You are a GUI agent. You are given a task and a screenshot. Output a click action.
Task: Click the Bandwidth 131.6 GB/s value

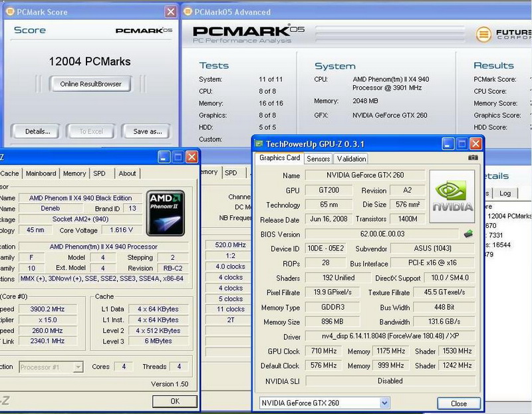coord(444,321)
